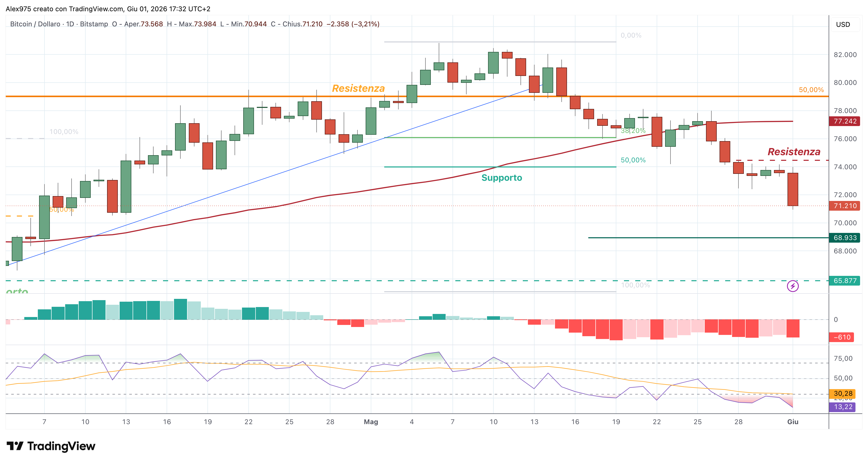Viewport: 868px width, 463px height.
Task: Click the green Supporto label
Action: [501, 178]
